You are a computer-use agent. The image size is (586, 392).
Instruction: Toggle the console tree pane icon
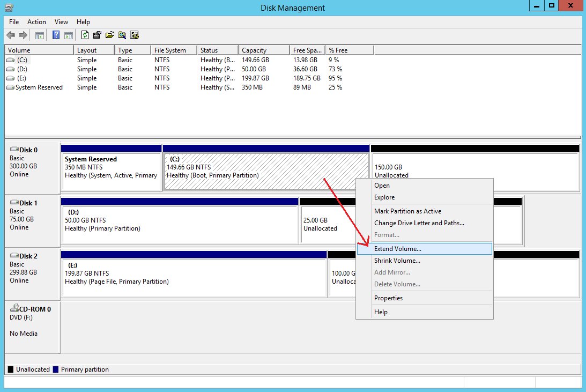point(39,35)
